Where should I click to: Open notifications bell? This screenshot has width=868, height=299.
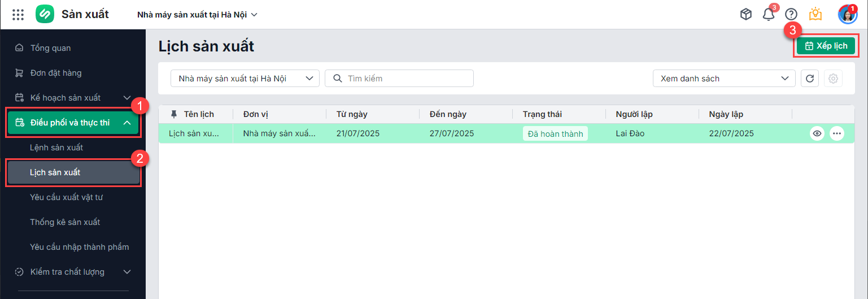point(769,15)
